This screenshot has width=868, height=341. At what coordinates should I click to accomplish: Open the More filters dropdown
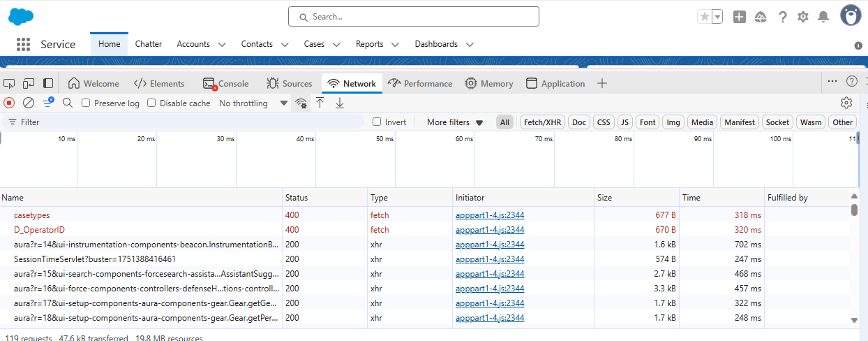(455, 122)
